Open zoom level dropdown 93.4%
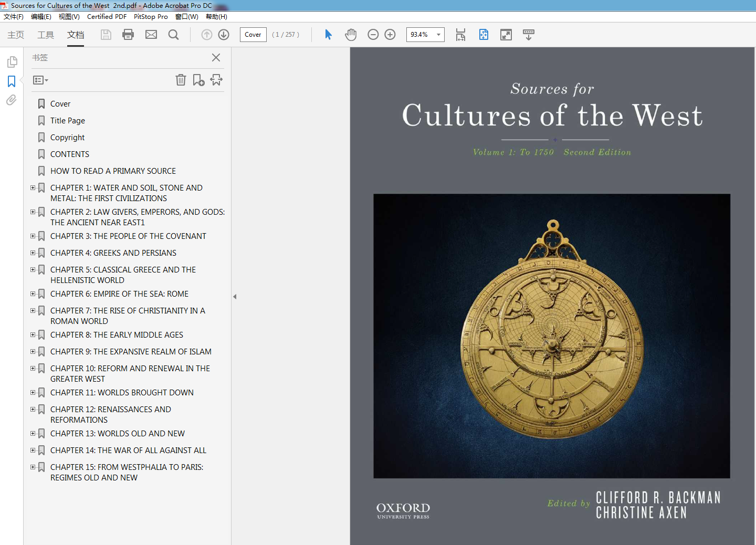The image size is (756, 545). [438, 35]
